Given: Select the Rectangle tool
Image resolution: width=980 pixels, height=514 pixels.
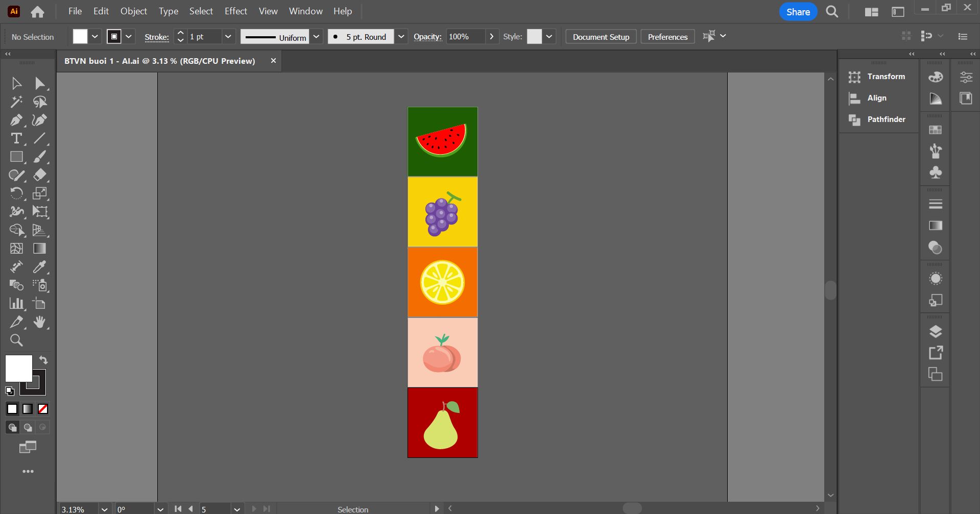Looking at the screenshot, I should pyautogui.click(x=16, y=157).
